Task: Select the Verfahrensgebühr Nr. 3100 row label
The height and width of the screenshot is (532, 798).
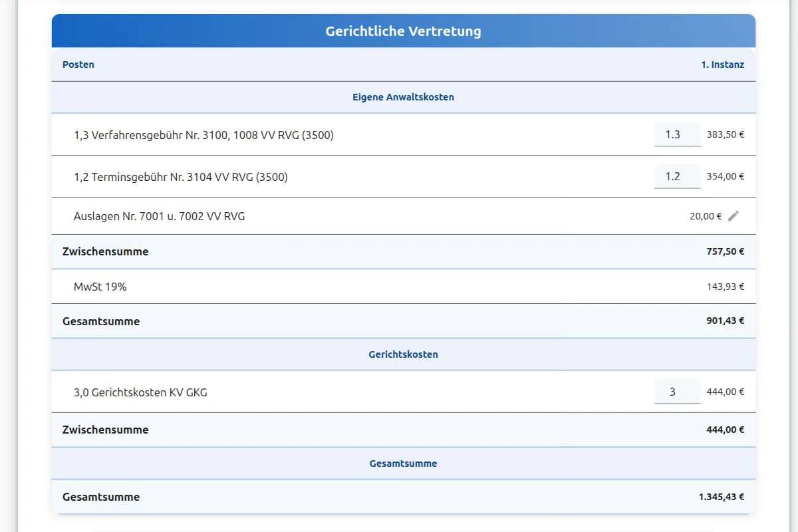Action: [x=203, y=134]
